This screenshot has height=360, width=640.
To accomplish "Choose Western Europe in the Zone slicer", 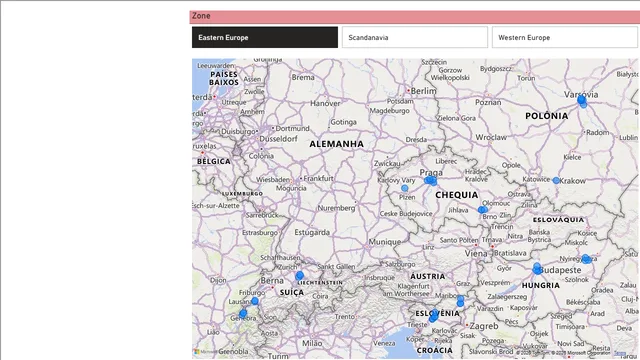I will pos(565,38).
